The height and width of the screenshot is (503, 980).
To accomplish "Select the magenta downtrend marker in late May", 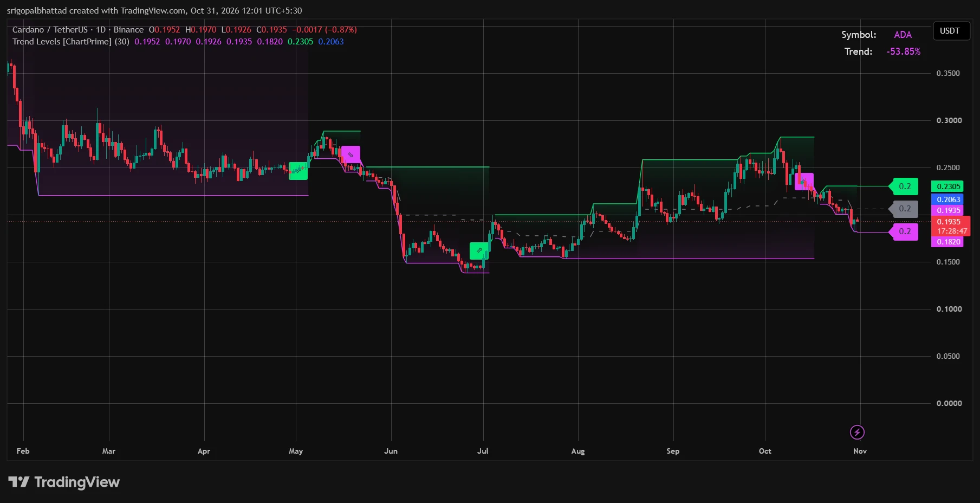I will pos(351,155).
